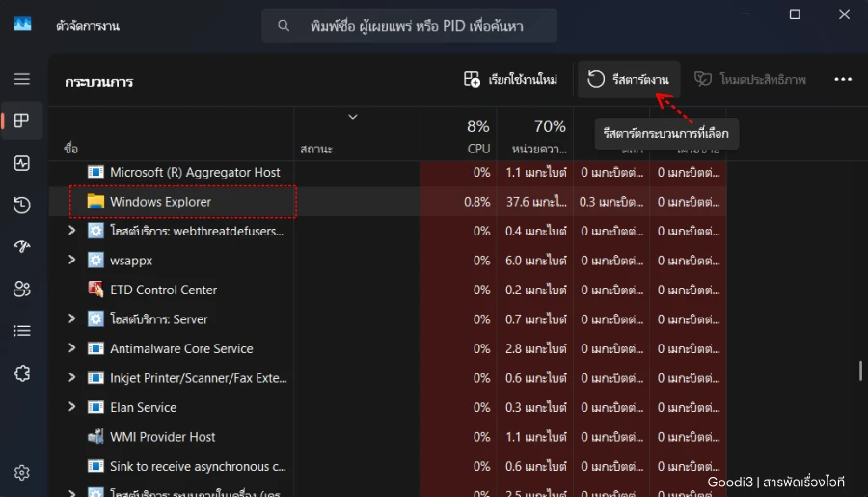Click the Restart task button
This screenshot has width=868, height=497.
(x=629, y=79)
